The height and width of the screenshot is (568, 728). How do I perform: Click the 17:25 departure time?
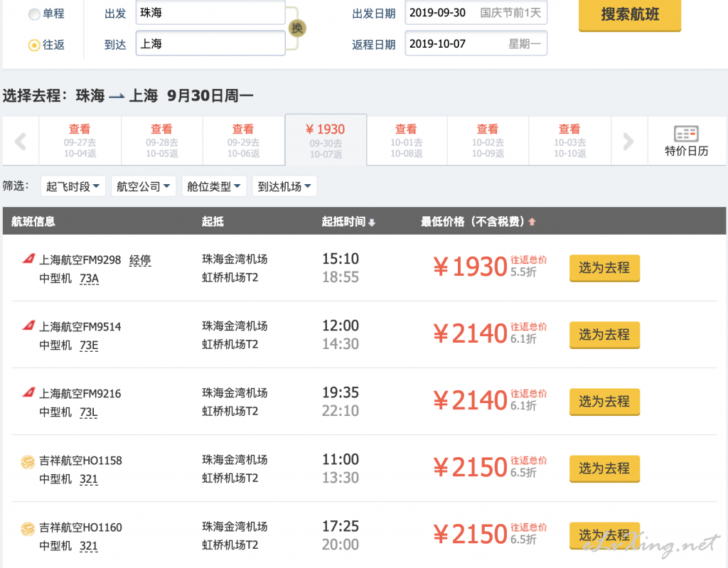[x=341, y=526]
